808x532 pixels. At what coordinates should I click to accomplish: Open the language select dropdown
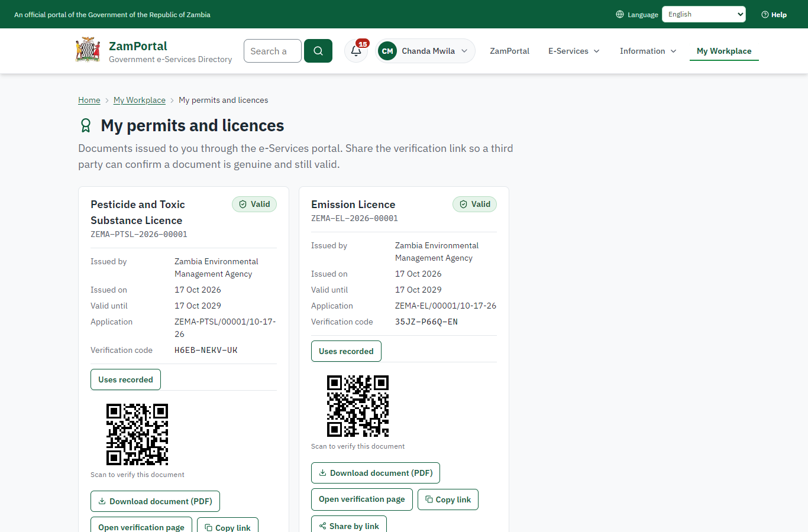704,14
